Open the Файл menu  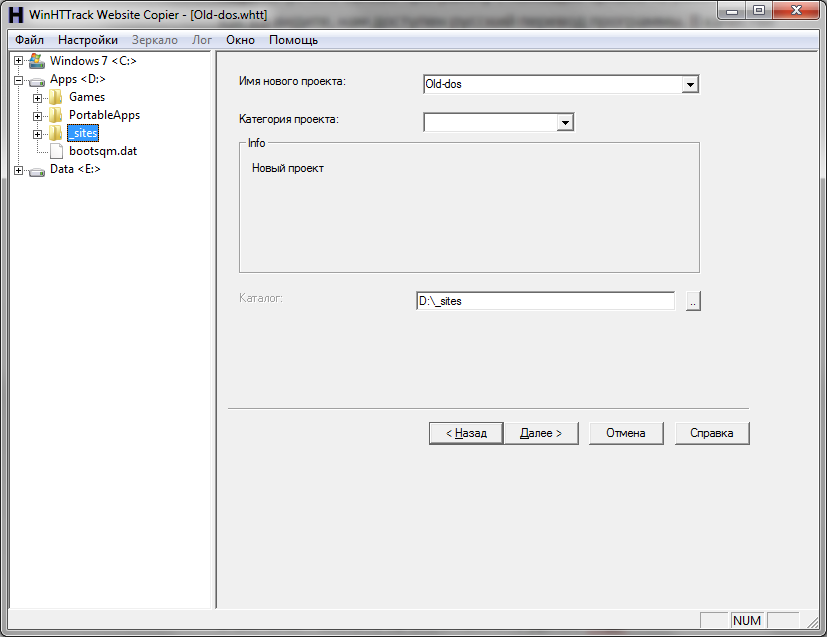point(29,40)
